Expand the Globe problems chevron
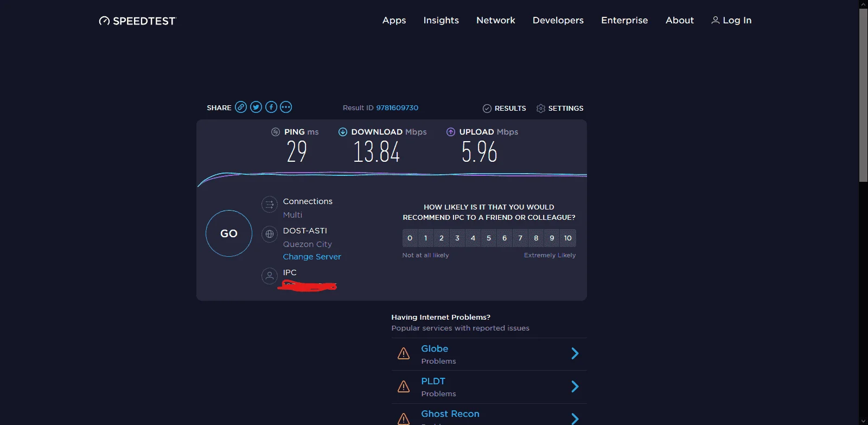 click(x=575, y=354)
